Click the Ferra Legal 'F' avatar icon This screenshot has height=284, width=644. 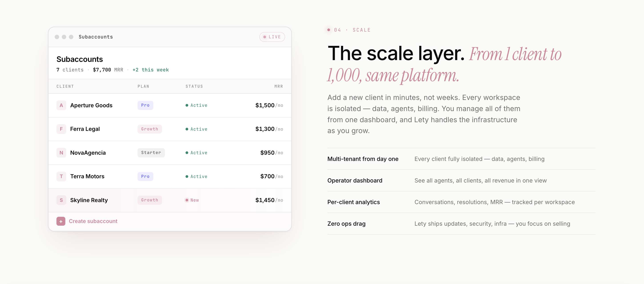point(61,129)
